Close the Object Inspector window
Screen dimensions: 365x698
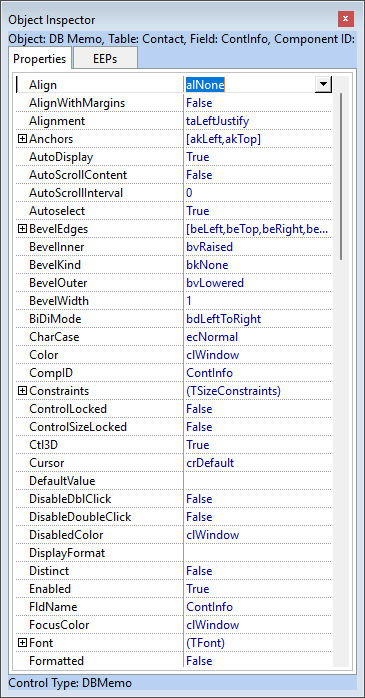[346, 19]
